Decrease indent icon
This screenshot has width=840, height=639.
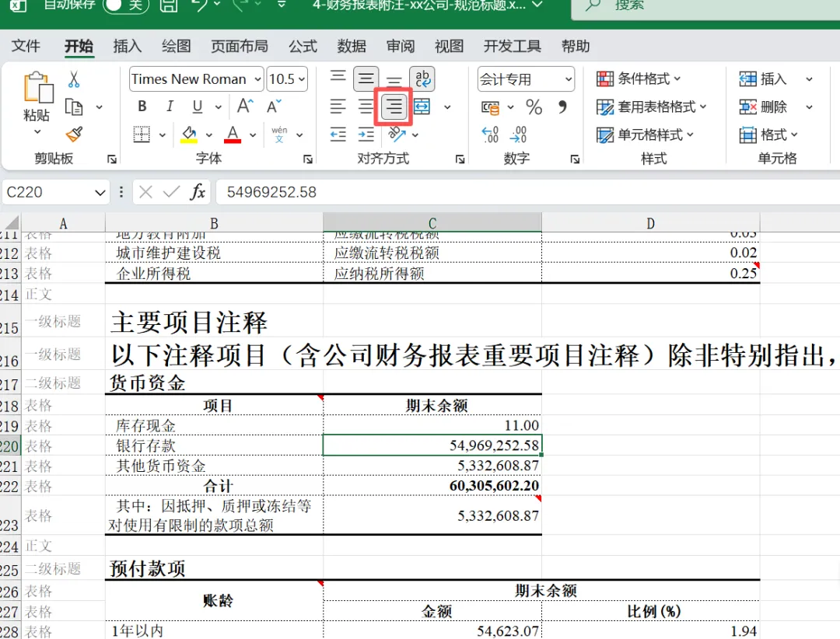pyautogui.click(x=338, y=134)
